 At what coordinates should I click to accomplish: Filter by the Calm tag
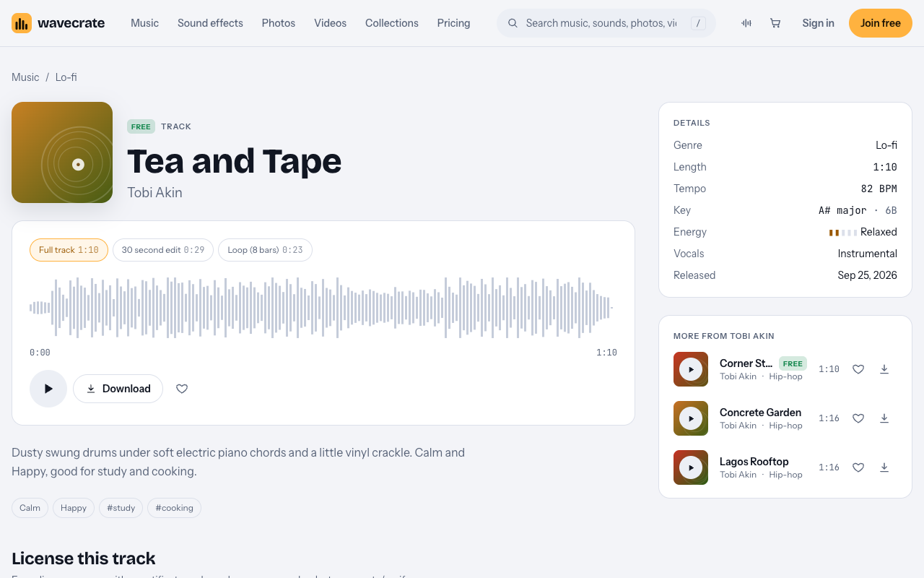(x=30, y=508)
